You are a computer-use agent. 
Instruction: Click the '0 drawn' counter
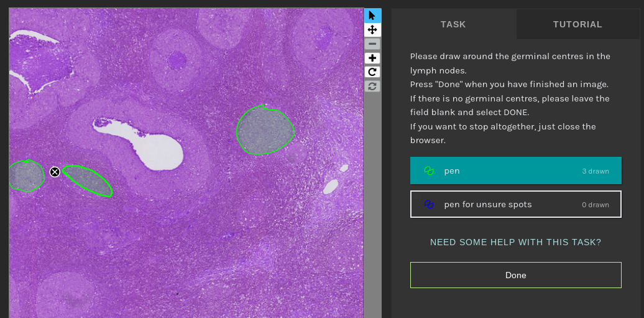595,205
